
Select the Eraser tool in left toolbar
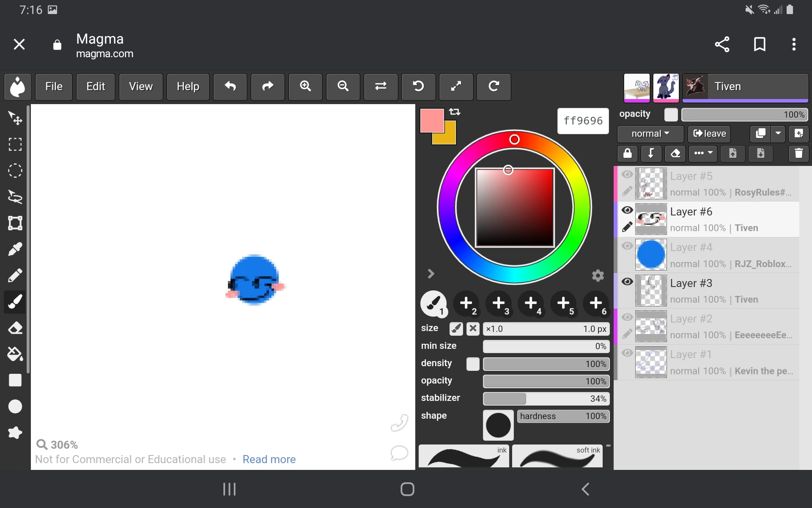(15, 328)
